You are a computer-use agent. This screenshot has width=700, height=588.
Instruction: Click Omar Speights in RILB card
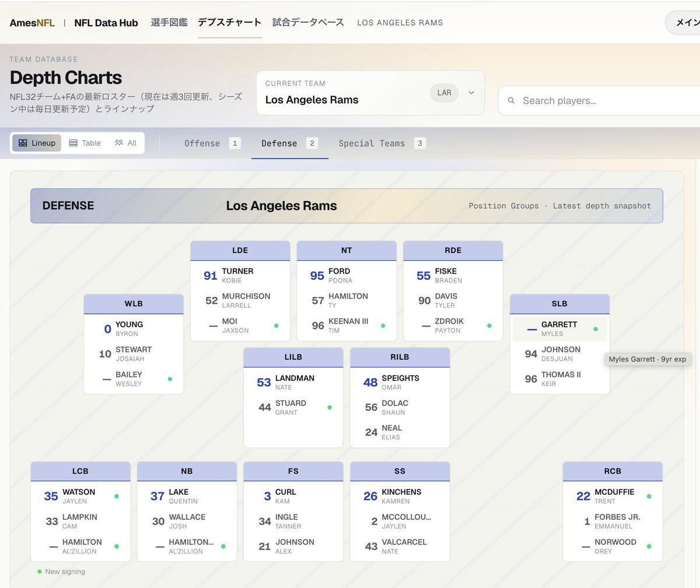pyautogui.click(x=400, y=383)
